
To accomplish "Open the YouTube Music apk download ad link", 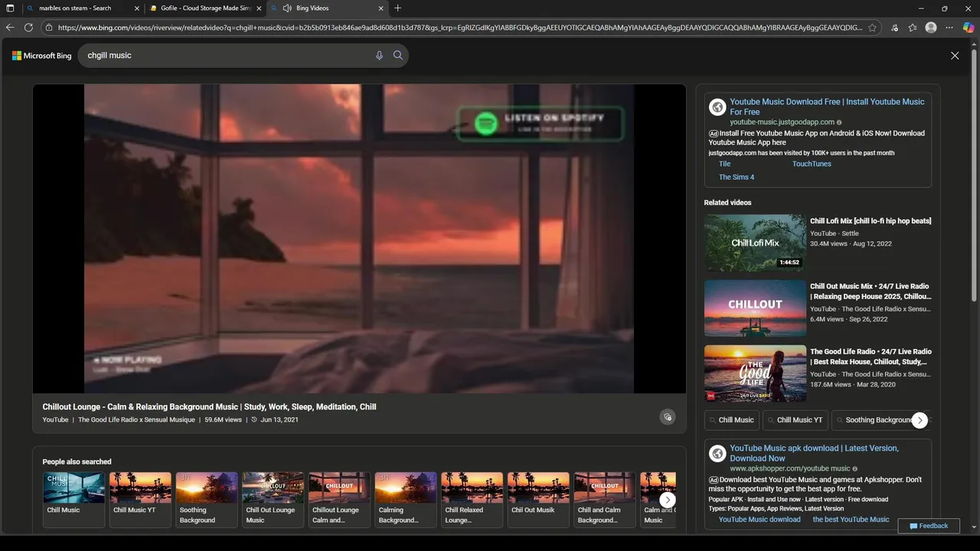I will click(x=814, y=453).
